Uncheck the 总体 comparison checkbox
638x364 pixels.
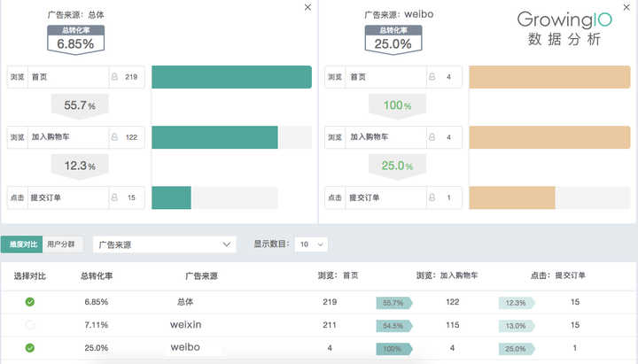[x=29, y=302]
